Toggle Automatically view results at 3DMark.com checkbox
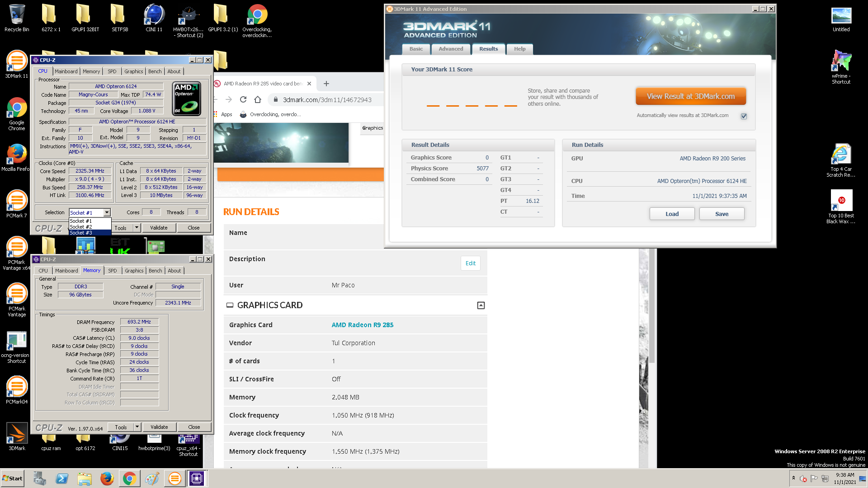The height and width of the screenshot is (488, 868). pos(744,116)
